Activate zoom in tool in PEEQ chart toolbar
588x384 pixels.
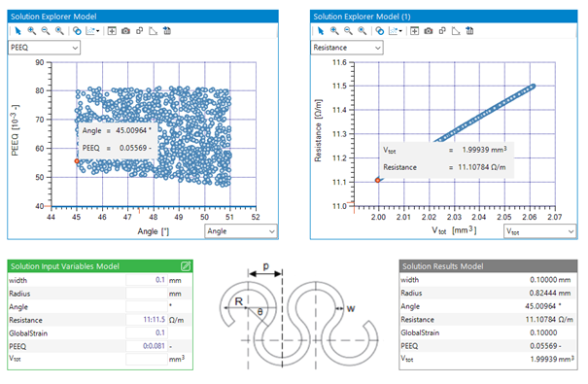(x=32, y=31)
